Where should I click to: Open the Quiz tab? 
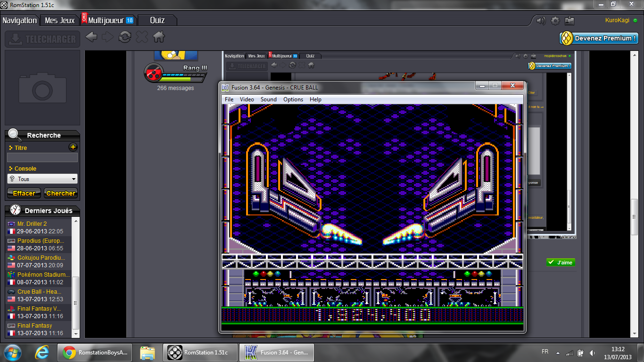[157, 20]
